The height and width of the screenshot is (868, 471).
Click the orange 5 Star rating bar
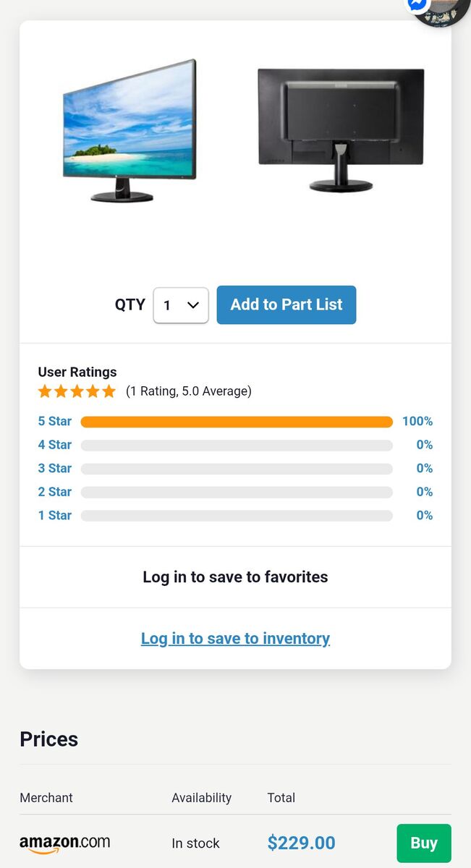(237, 422)
